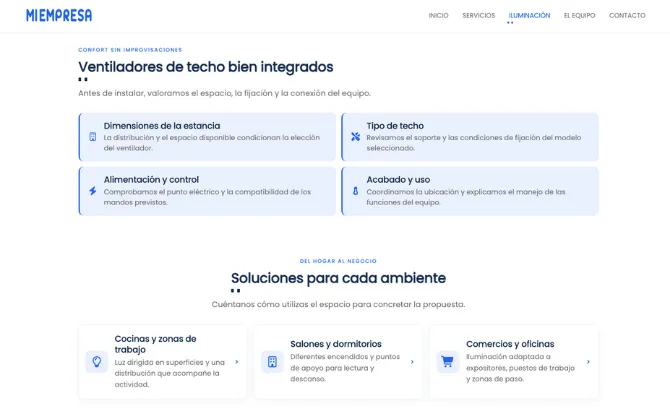Click the tools icon beside Tipo de techo
This screenshot has height=417, width=670.
[356, 137]
